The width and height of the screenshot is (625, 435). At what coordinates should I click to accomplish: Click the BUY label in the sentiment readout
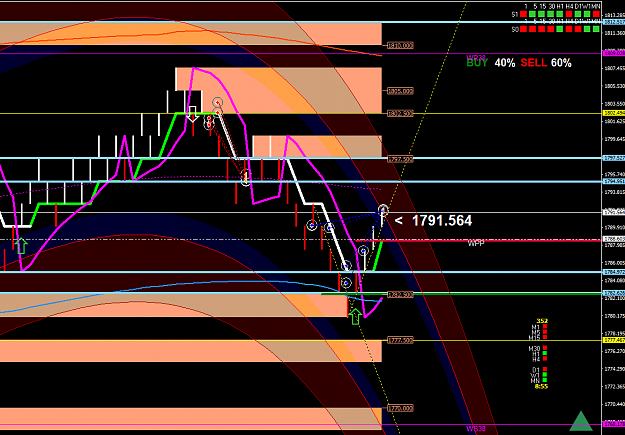477,63
